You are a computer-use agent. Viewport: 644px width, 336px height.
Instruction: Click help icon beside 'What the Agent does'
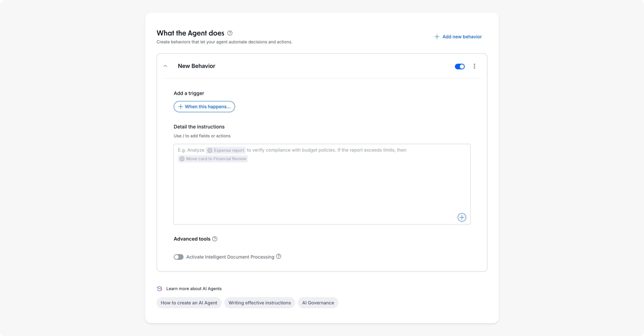[230, 33]
